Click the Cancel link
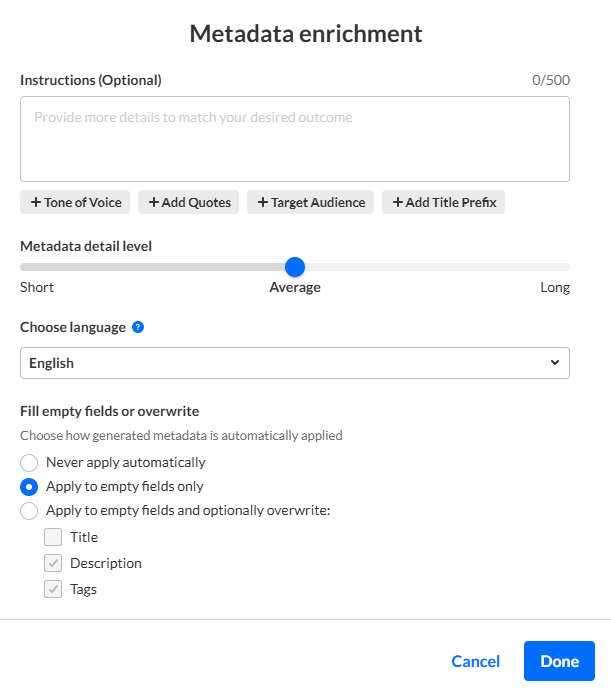The image size is (611, 694). 476,661
